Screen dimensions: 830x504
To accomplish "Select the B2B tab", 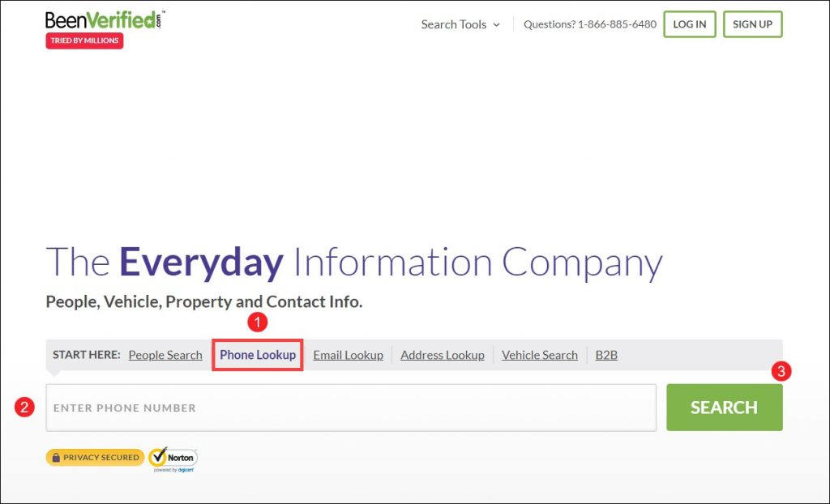I will pos(606,355).
